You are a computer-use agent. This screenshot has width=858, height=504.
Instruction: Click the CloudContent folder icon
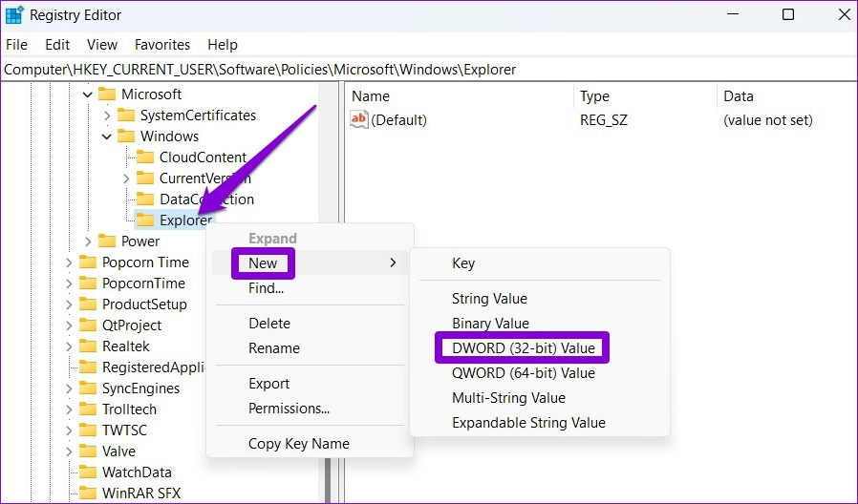[x=145, y=157]
